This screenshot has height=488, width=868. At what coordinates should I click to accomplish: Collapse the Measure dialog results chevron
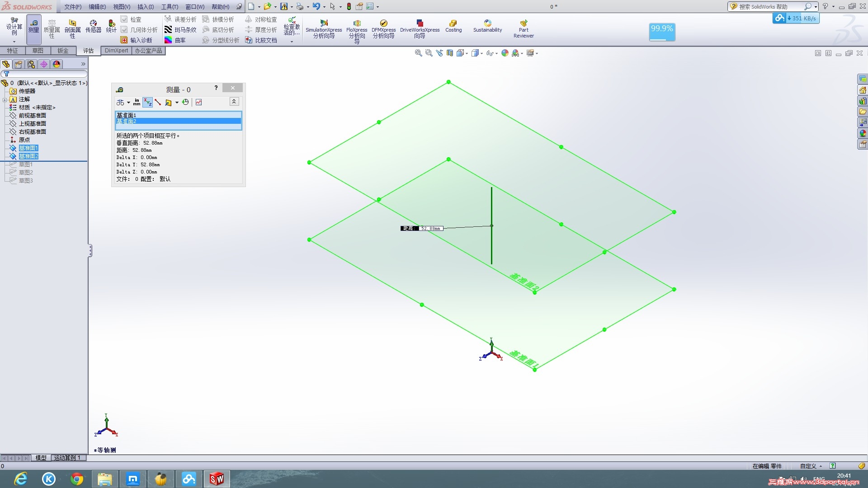(234, 102)
